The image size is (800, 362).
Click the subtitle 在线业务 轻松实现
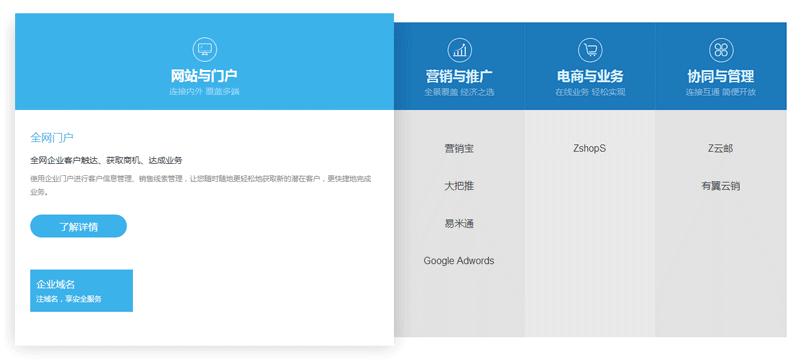(590, 92)
